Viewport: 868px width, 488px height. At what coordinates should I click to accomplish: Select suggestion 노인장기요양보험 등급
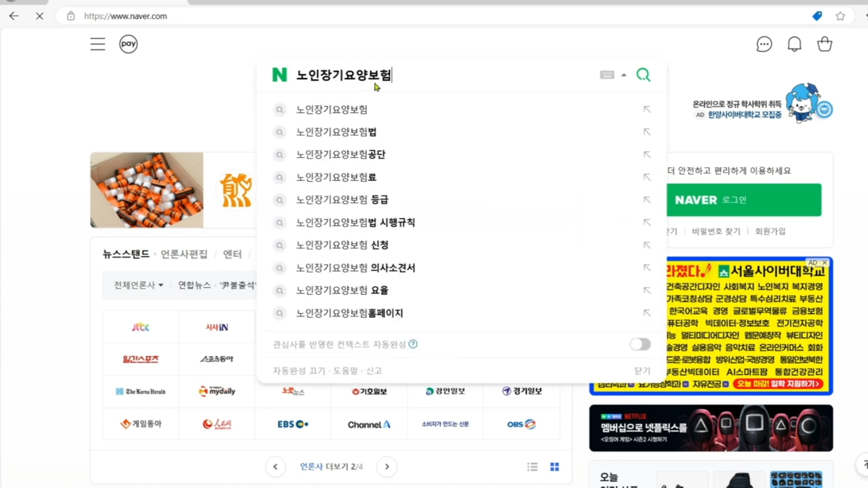(x=342, y=200)
